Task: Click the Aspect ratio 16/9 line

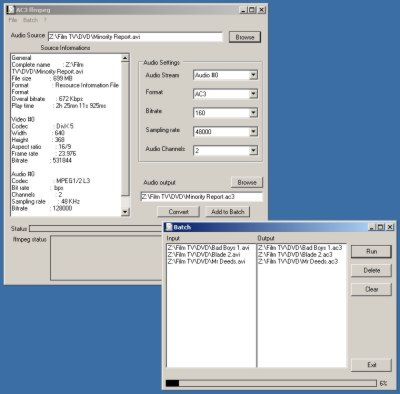Action: click(x=41, y=147)
